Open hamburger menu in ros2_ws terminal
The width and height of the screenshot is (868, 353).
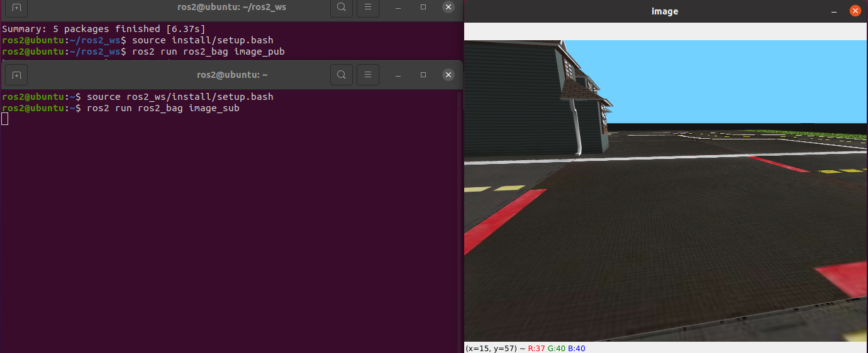click(368, 7)
